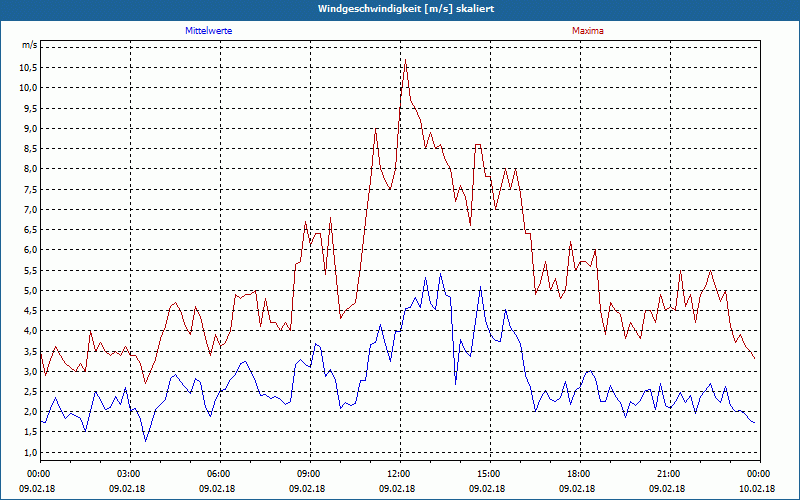The height and width of the screenshot is (500, 800).
Task: Click the 4,5 y-axis value
Action: point(30,311)
